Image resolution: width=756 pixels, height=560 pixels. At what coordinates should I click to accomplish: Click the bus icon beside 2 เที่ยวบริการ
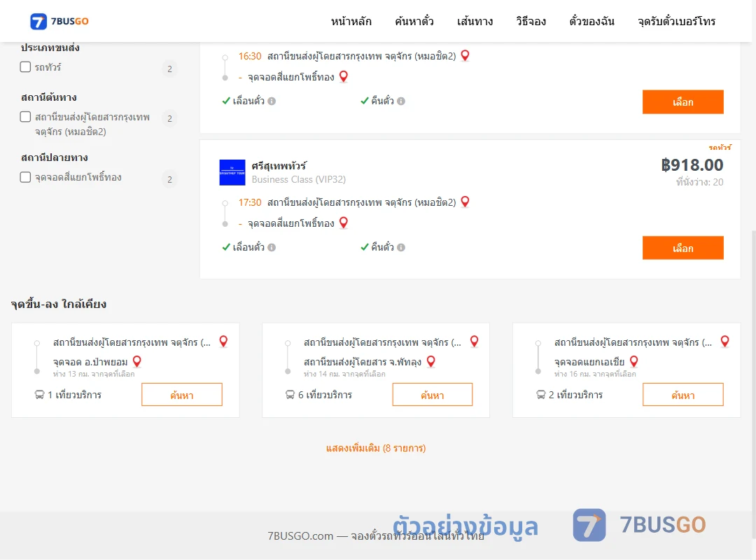click(540, 395)
